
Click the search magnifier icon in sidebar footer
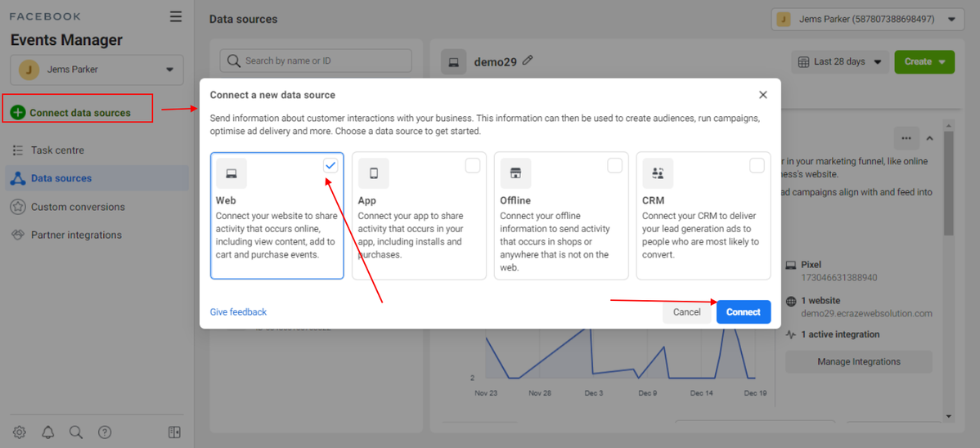tap(76, 432)
